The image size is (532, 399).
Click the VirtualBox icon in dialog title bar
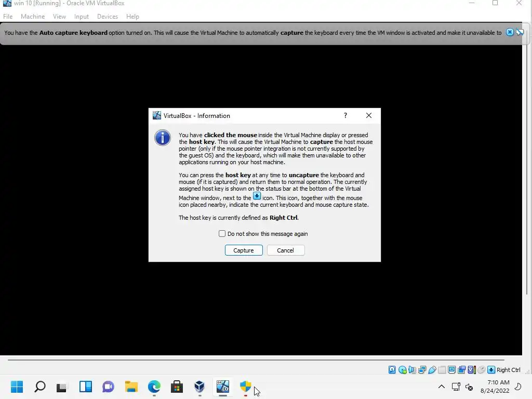point(157,115)
